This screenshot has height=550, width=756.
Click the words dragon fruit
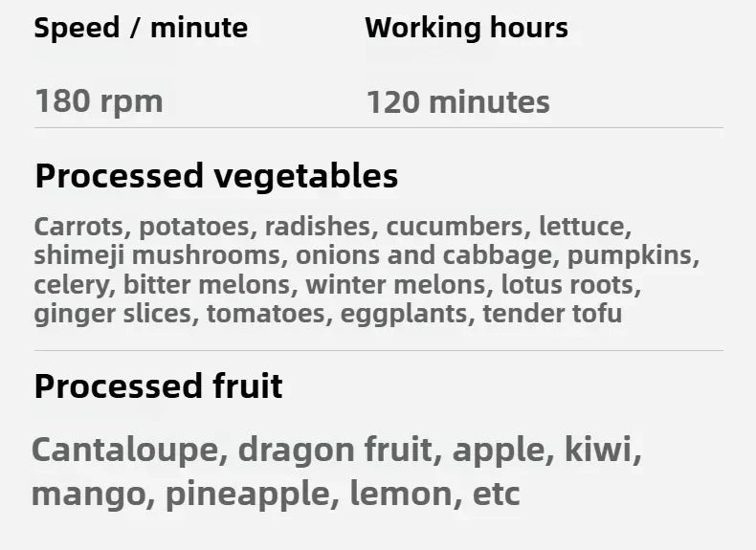click(x=335, y=450)
